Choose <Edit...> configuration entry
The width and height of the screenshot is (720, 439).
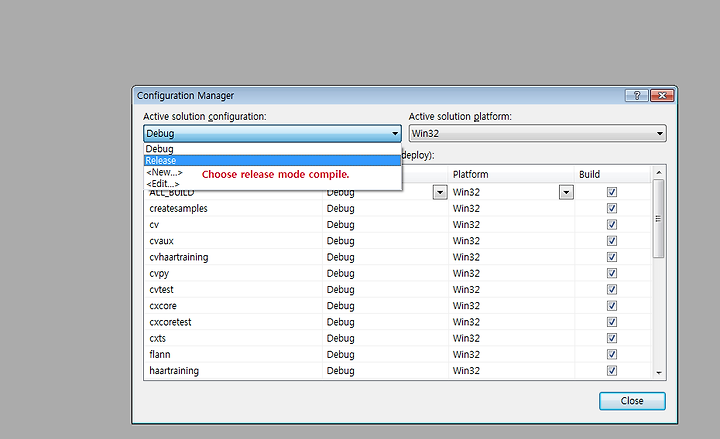tap(163, 184)
